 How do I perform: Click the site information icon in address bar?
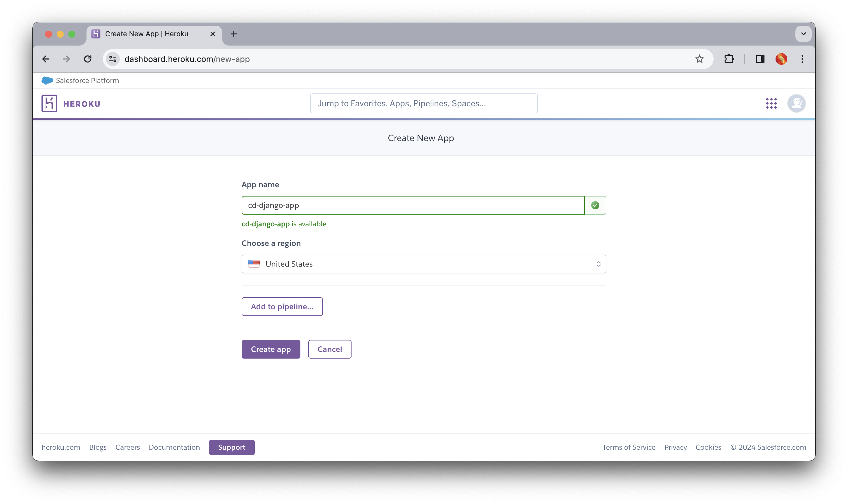pyautogui.click(x=113, y=59)
